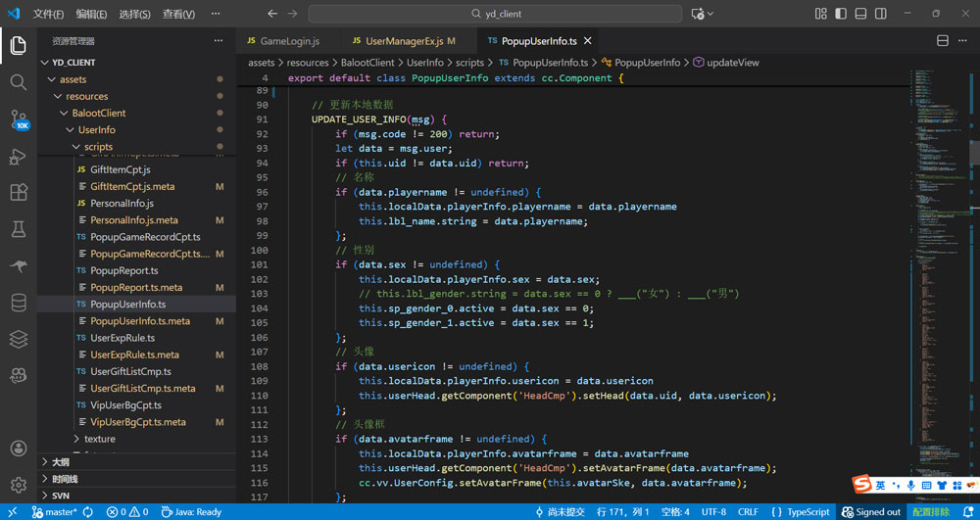Open PopupReport.ts in the explorer
This screenshot has width=980, height=520.
point(123,270)
